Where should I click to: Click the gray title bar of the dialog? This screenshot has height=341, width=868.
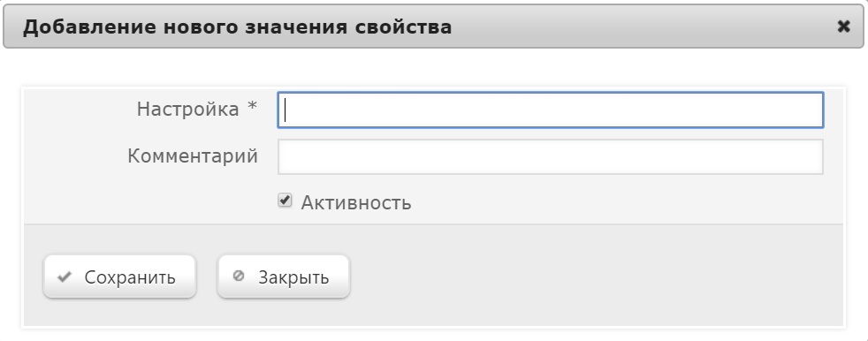636,26
